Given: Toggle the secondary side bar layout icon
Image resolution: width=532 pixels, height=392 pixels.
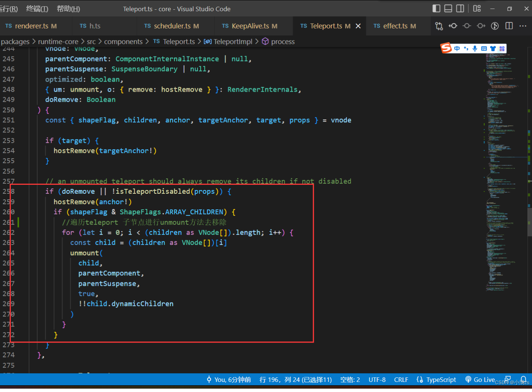Looking at the screenshot, I should pyautogui.click(x=460, y=9).
